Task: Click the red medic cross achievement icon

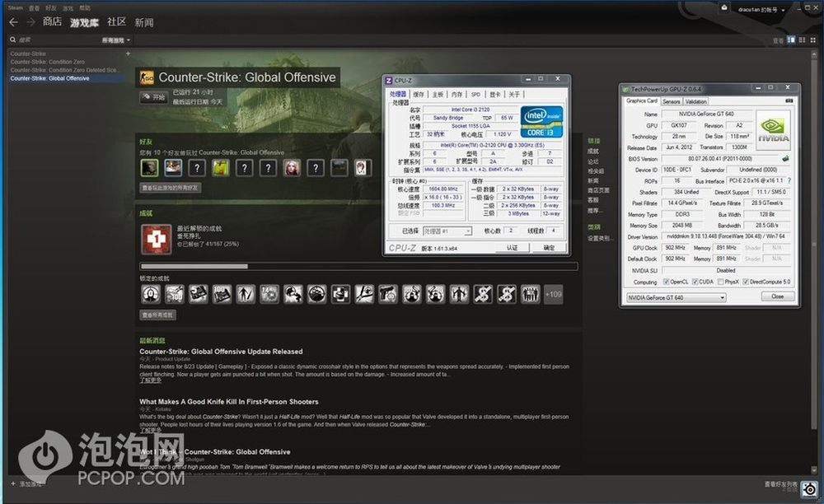Action: point(156,240)
